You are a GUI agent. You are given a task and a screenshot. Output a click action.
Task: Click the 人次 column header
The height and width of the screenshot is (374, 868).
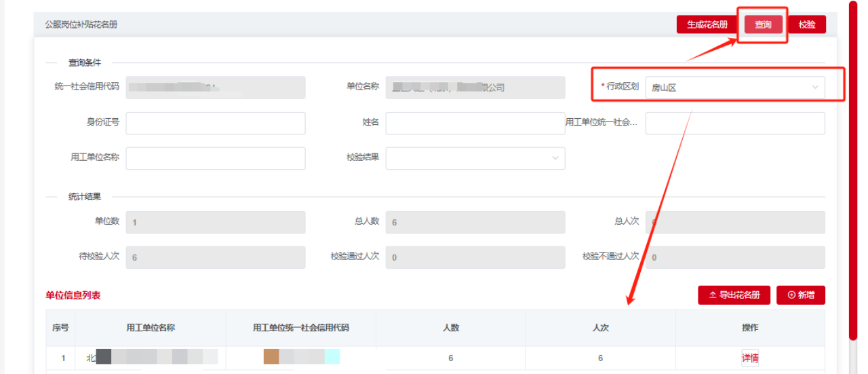point(600,328)
